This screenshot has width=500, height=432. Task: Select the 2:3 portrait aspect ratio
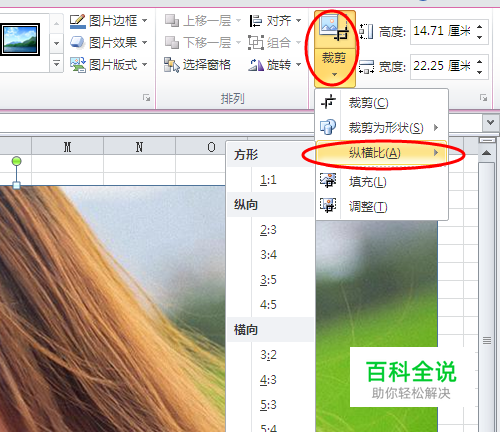tap(269, 230)
